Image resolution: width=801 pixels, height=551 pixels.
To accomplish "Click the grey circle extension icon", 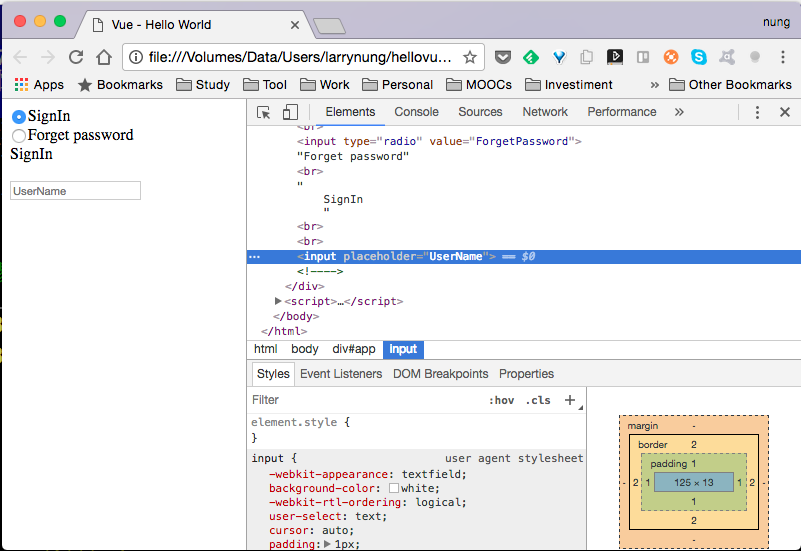I will point(755,57).
